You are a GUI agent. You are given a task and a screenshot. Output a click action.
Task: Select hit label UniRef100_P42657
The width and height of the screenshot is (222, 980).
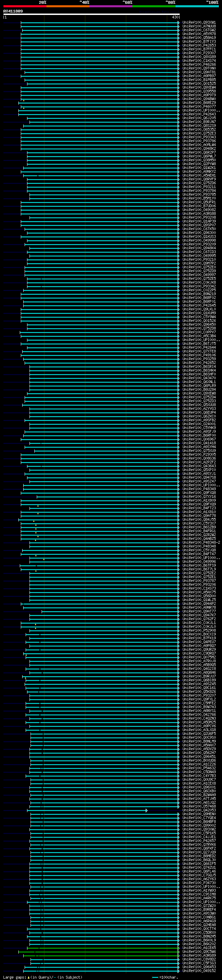pos(199,841)
